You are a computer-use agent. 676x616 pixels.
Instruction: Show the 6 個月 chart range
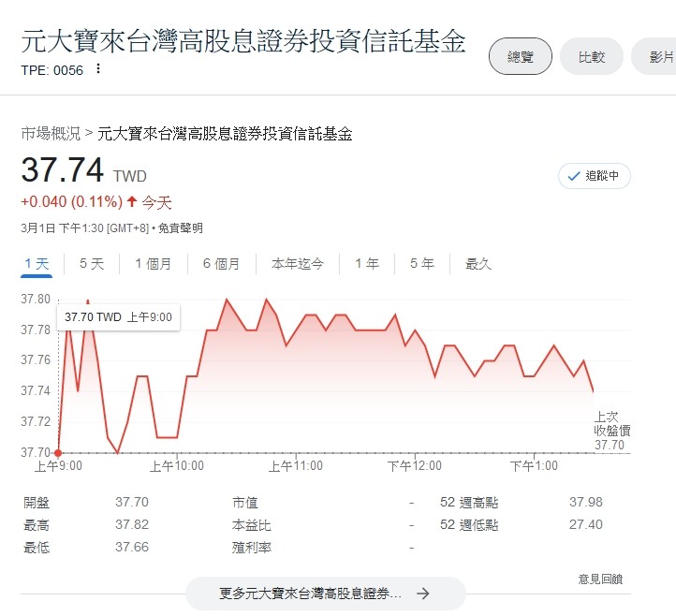(221, 264)
